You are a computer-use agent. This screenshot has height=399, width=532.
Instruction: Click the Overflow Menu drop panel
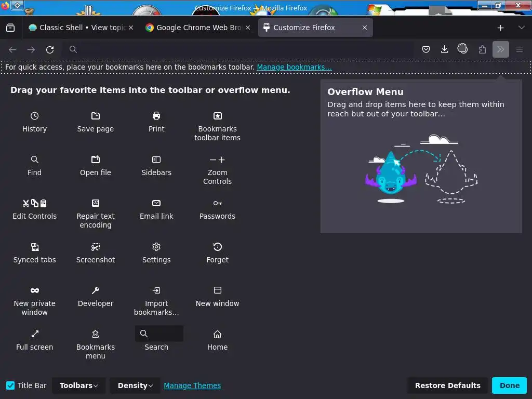click(421, 156)
